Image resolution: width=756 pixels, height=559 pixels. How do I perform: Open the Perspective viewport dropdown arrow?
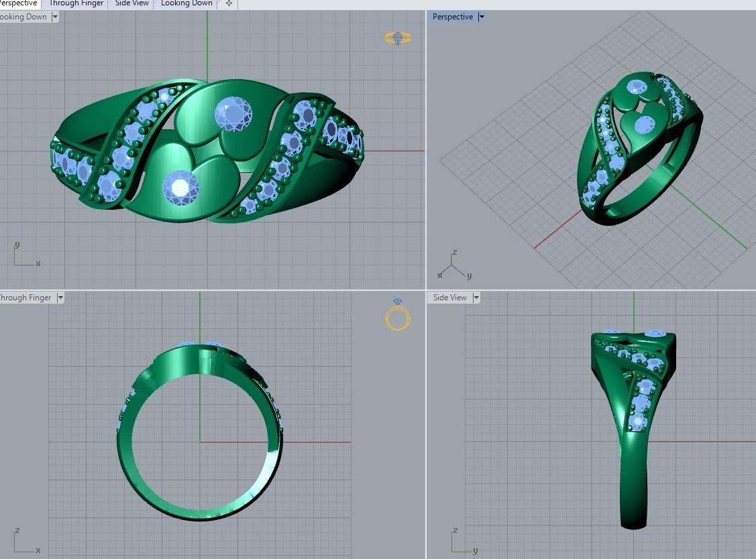[x=481, y=17]
